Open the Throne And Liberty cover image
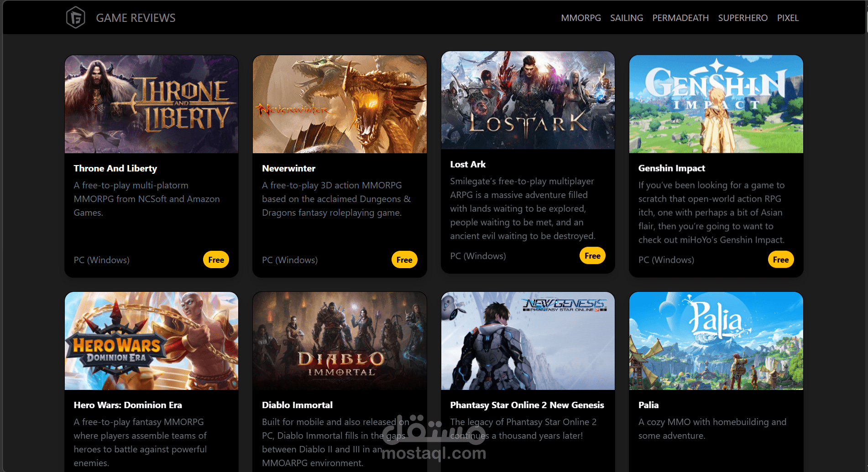Image resolution: width=868 pixels, height=472 pixels. click(152, 104)
